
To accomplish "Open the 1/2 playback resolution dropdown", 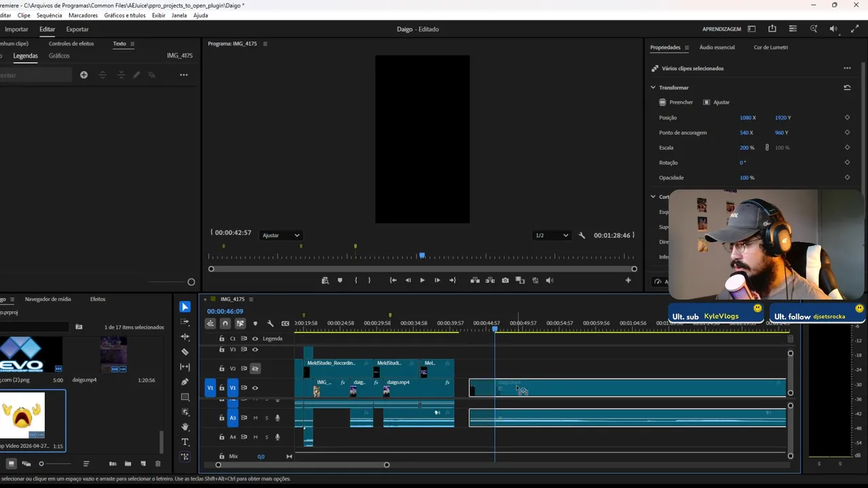I will pyautogui.click(x=551, y=235).
